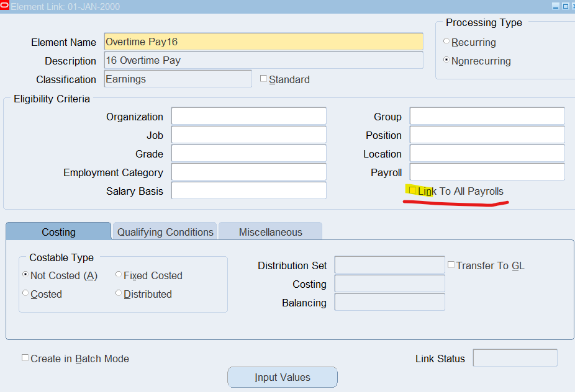Maximize the Element Link window

(x=565, y=6)
